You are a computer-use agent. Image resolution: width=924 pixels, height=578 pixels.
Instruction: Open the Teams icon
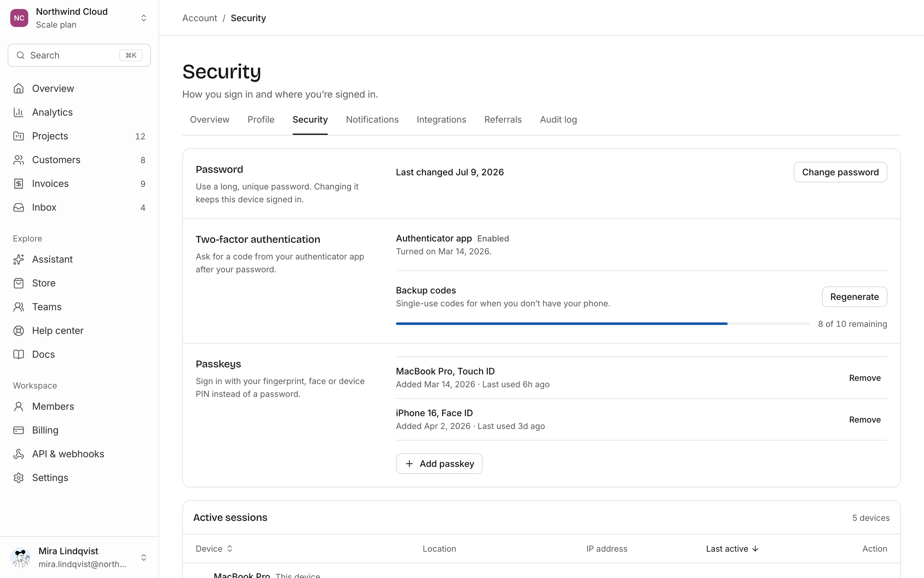tap(18, 307)
